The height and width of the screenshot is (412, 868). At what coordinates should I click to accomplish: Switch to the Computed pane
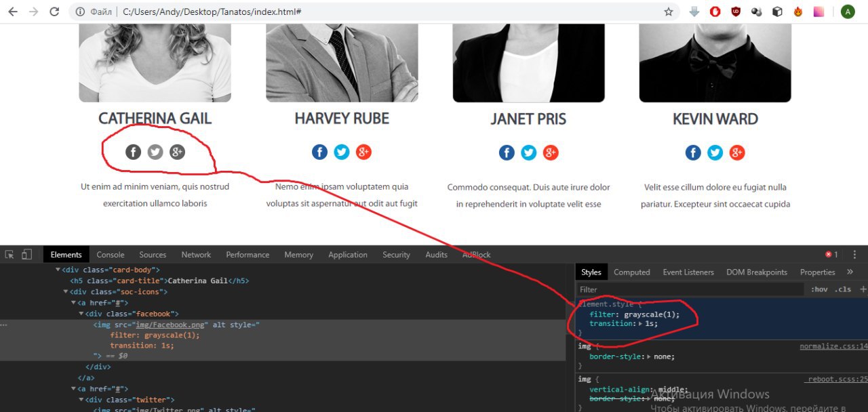pyautogui.click(x=632, y=272)
